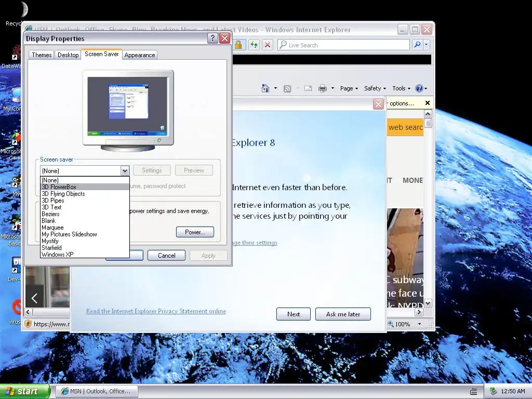Click the system tray network icon
This screenshot has height=399, width=532.
(x=494, y=391)
